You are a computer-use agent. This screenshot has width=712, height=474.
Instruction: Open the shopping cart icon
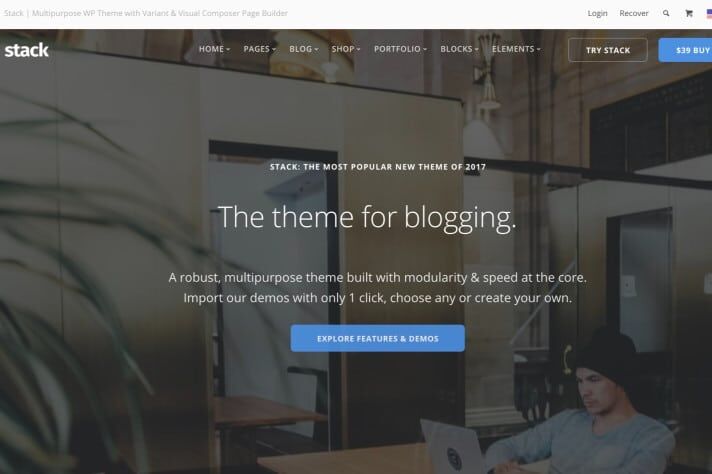coord(689,13)
